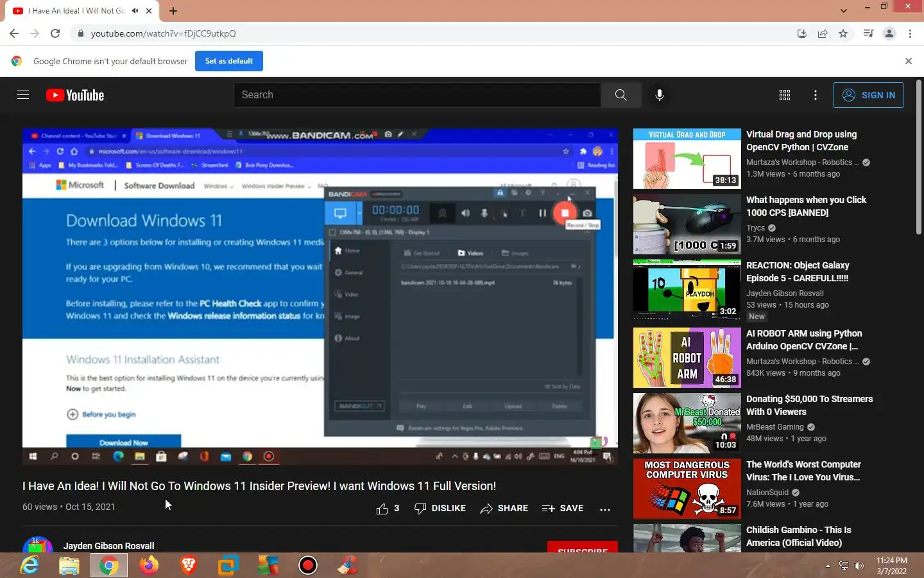
Task: Launch Internet Explorer from taskbar
Action: [x=30, y=565]
